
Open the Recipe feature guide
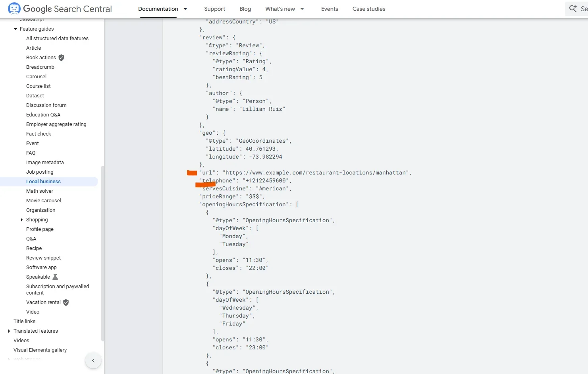(34, 248)
